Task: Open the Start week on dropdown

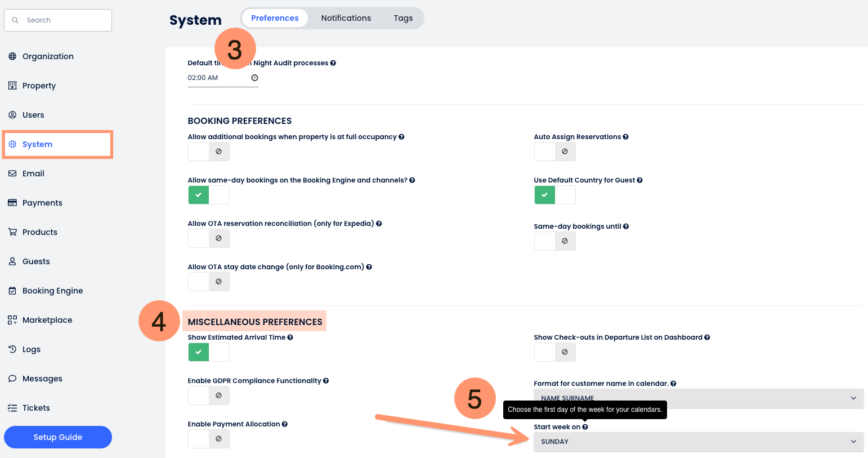Action: pyautogui.click(x=698, y=442)
